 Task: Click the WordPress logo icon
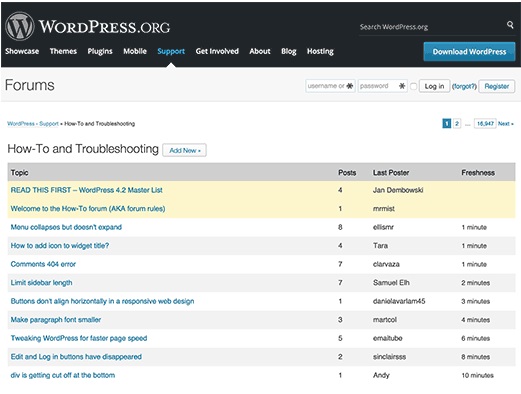pos(20,26)
